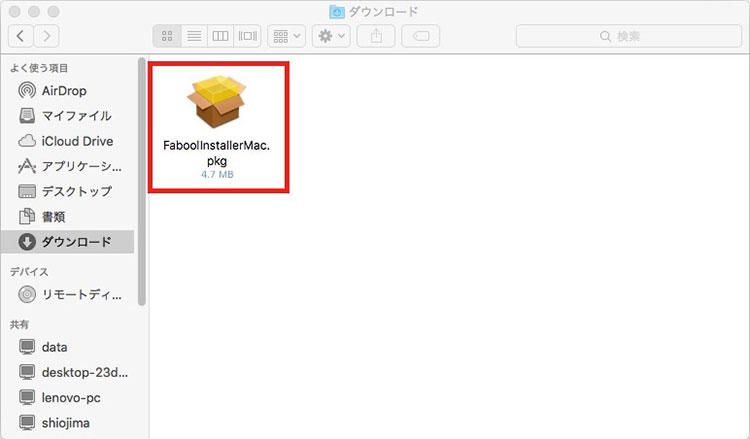Click the shiojima monitor icon
This screenshot has height=439, width=750.
pos(27,423)
